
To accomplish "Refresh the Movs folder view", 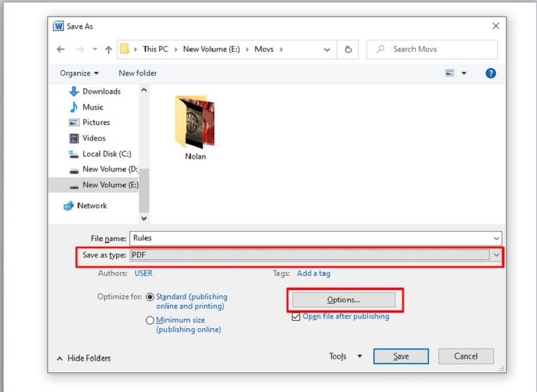I will (348, 50).
